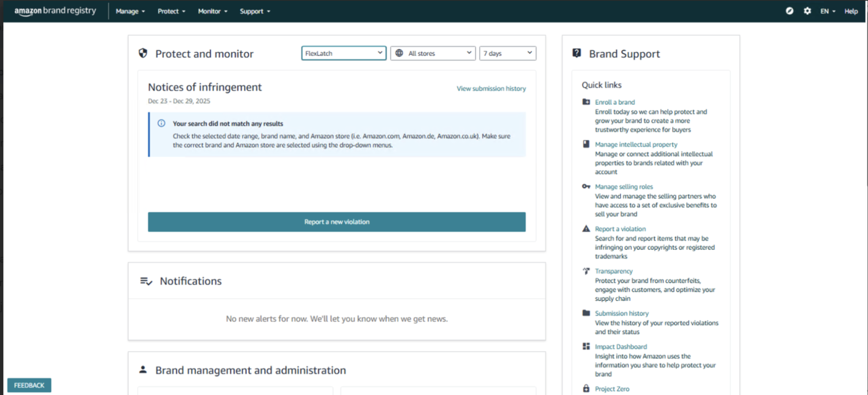The image size is (868, 395).
Task: Click the Transparency icon in Quick links
Action: [586, 271]
